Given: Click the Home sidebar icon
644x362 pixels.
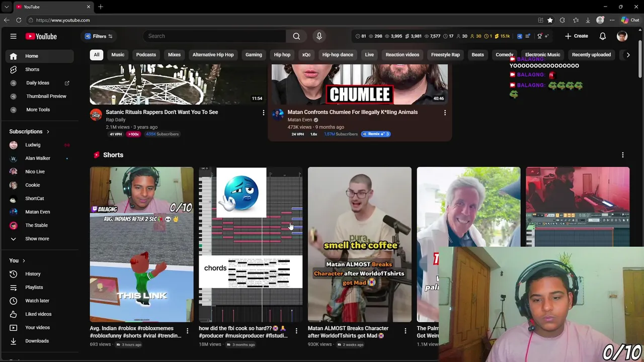Looking at the screenshot, I should point(14,56).
